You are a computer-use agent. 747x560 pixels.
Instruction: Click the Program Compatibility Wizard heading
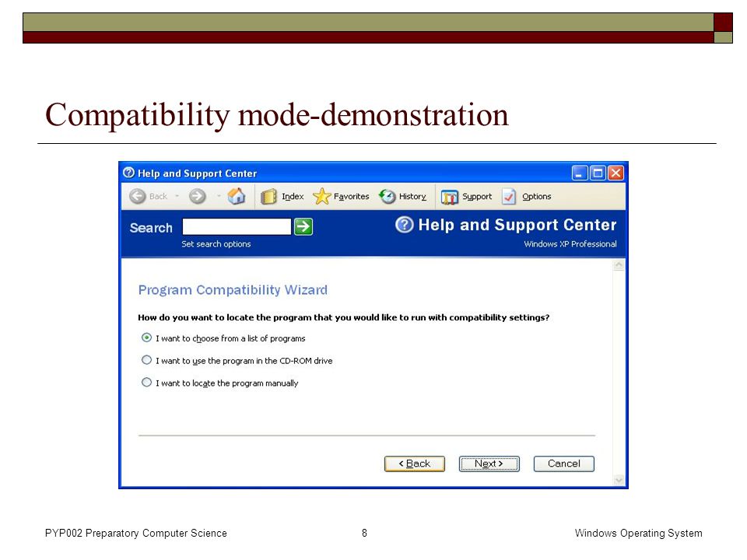[x=233, y=290]
